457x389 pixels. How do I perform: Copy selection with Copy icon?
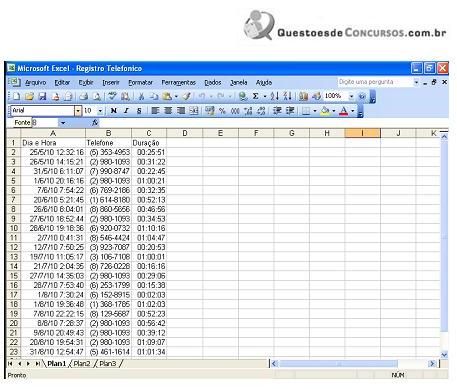pos(154,96)
